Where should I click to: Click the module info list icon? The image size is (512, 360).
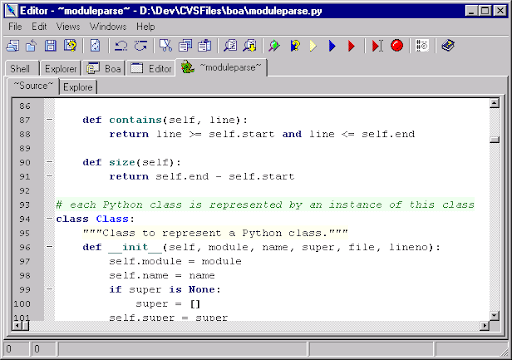422,46
